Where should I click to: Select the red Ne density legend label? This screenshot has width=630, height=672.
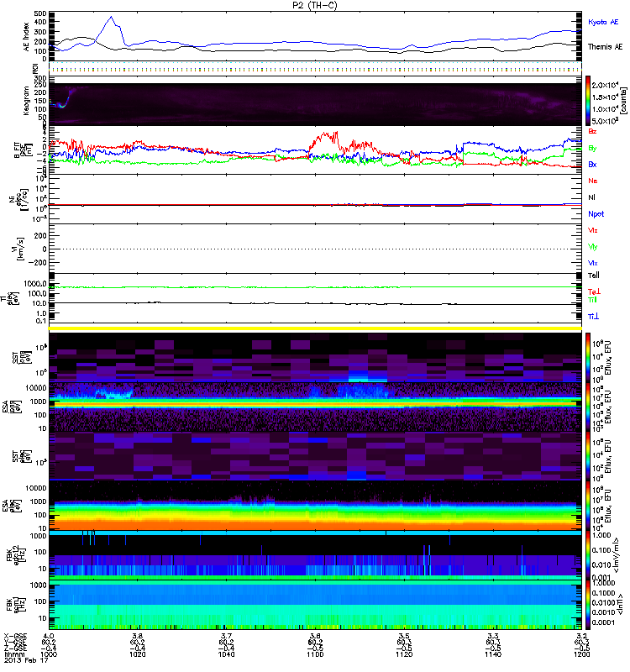[593, 181]
